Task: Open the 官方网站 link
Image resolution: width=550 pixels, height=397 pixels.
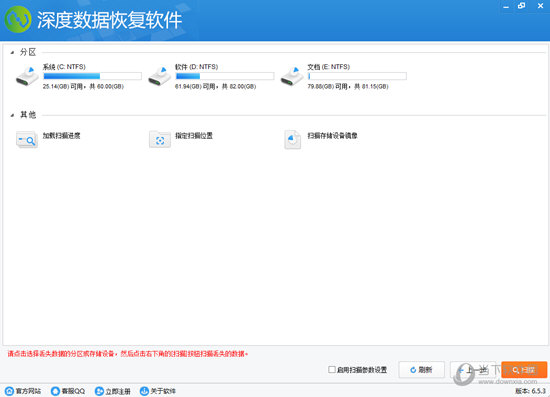Action: point(28,391)
